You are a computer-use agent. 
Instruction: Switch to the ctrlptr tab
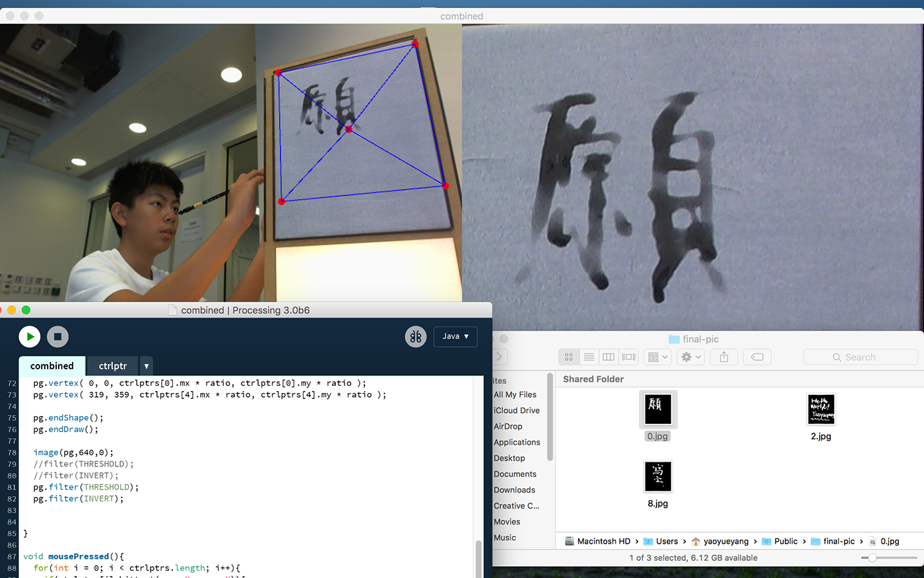tap(113, 366)
